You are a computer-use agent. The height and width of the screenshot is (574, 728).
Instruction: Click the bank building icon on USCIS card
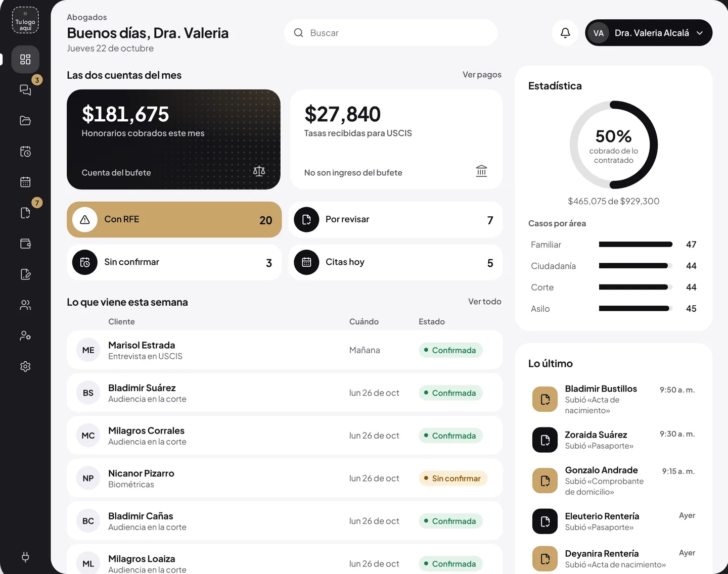[481, 171]
